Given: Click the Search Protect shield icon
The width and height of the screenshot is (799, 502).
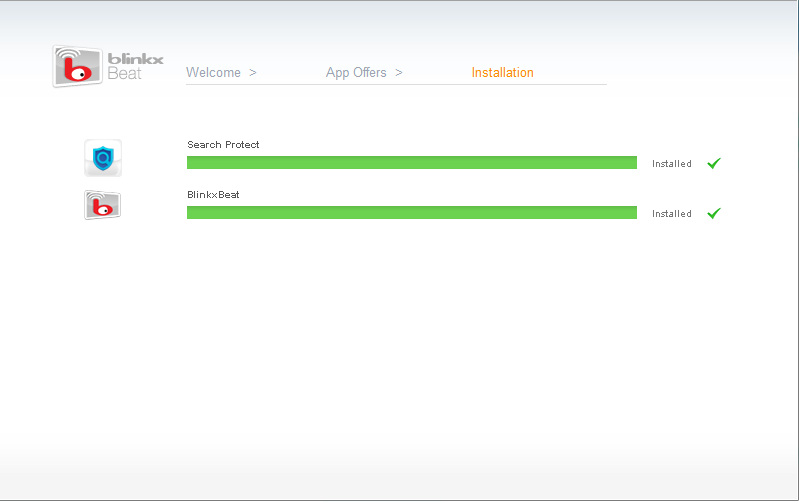Looking at the screenshot, I should (x=103, y=158).
